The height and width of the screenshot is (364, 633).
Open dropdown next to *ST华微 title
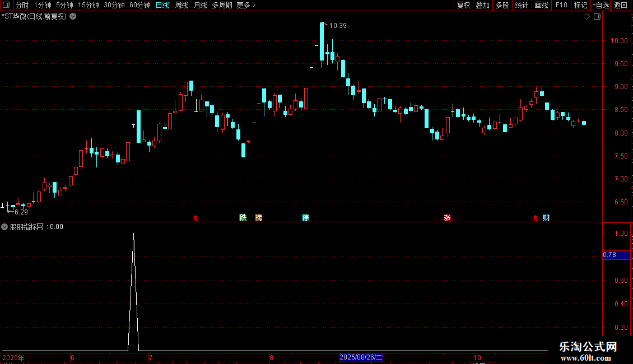(x=73, y=17)
